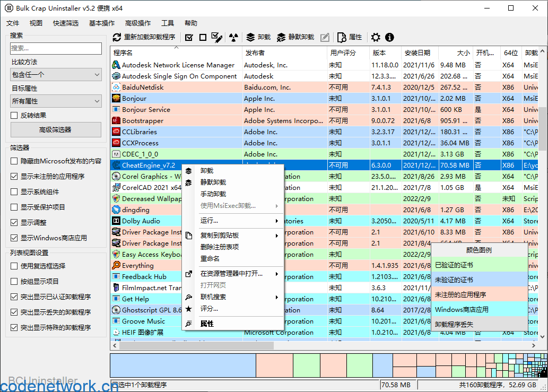Click the deselect-all empty box toolbar icon
This screenshot has height=392, width=548.
point(203,37)
